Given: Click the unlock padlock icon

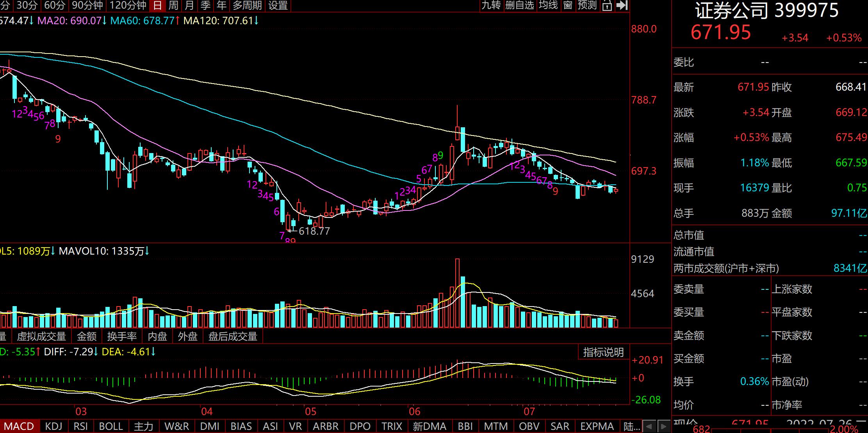Looking at the screenshot, I should (x=607, y=5).
